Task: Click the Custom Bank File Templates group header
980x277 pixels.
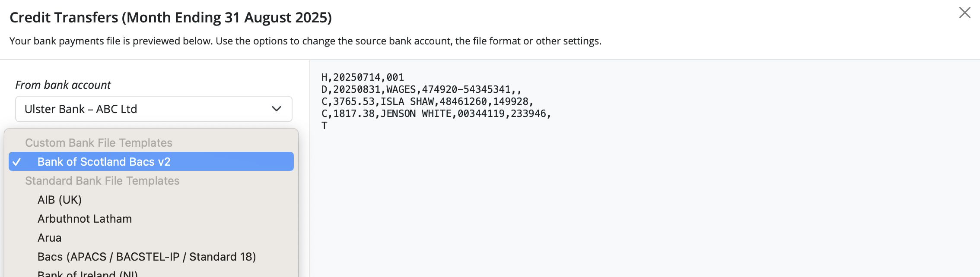Action: [x=99, y=143]
